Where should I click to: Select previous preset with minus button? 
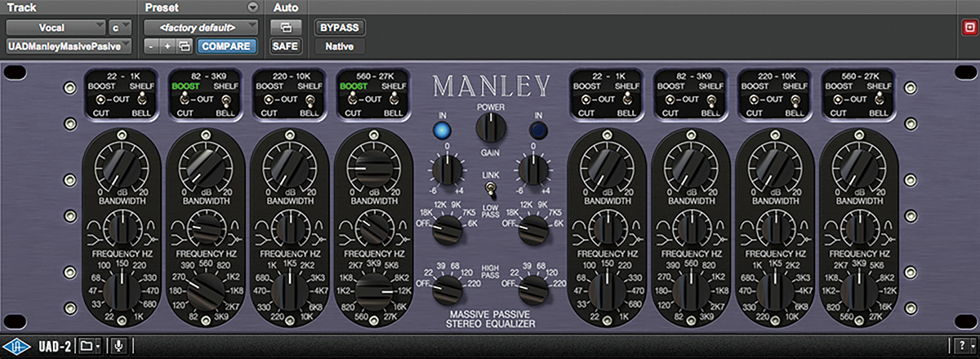[x=150, y=47]
